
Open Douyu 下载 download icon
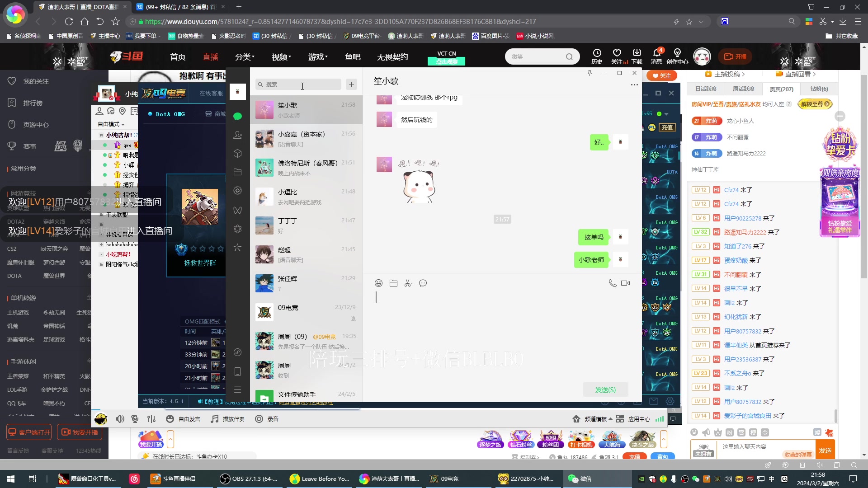click(x=637, y=56)
